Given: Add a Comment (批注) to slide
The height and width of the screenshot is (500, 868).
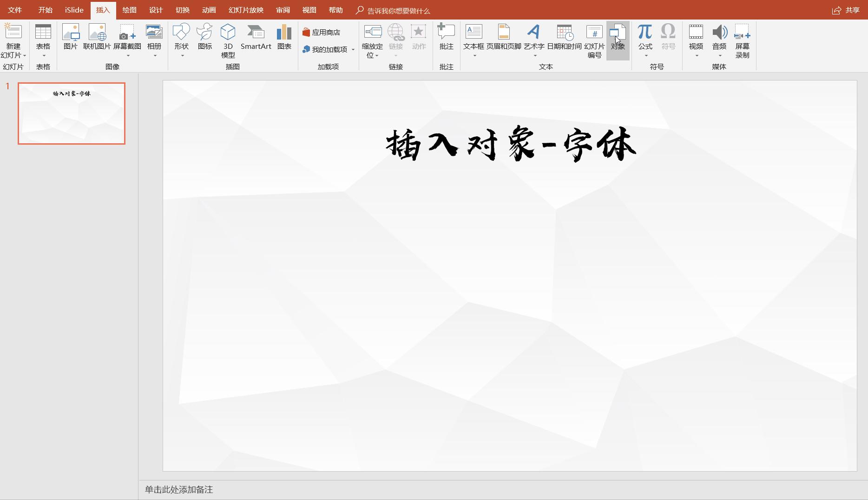Looking at the screenshot, I should (x=446, y=37).
